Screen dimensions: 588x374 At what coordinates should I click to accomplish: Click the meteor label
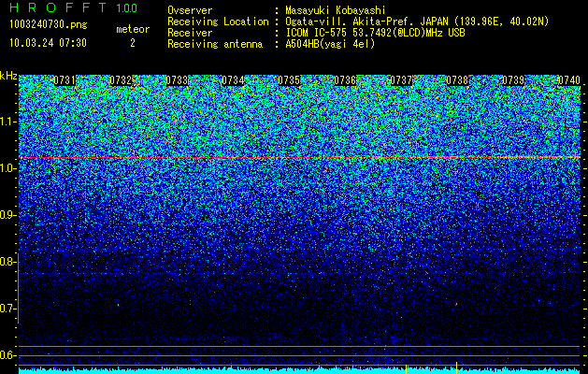tap(133, 29)
